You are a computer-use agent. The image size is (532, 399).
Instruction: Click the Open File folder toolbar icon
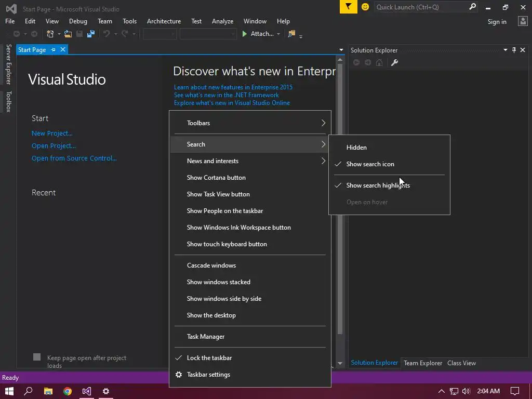tap(68, 34)
